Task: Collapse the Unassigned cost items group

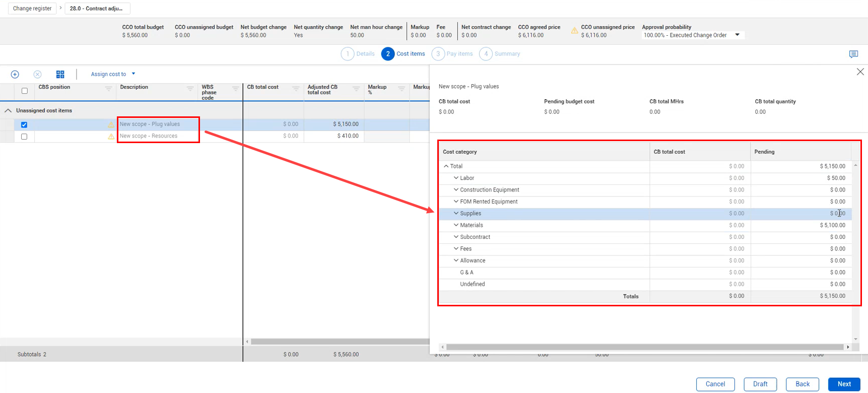Action: 8,111
